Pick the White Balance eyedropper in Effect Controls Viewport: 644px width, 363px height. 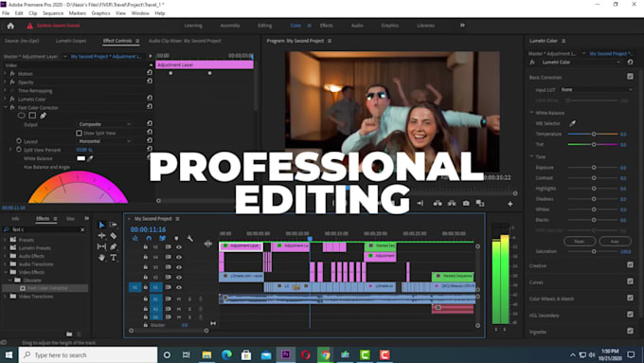tap(90, 158)
